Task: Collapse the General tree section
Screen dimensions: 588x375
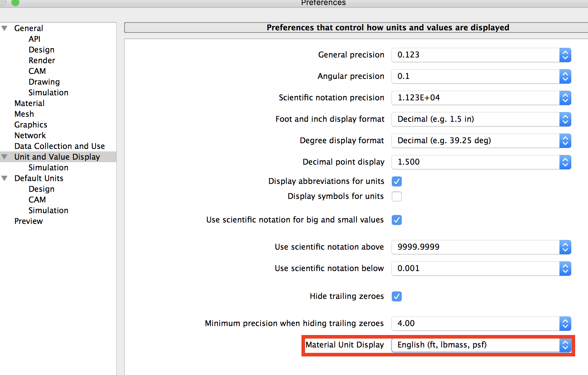Action: pos(5,28)
